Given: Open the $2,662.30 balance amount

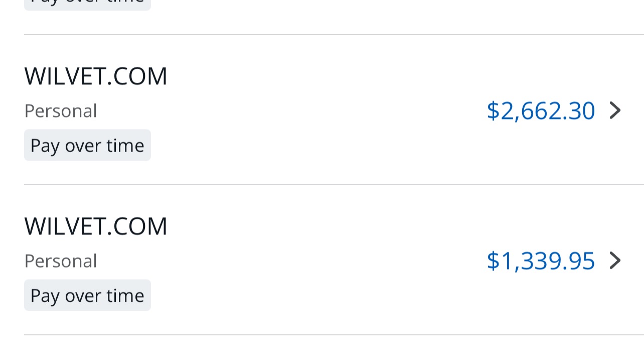Looking at the screenshot, I should [x=541, y=110].
